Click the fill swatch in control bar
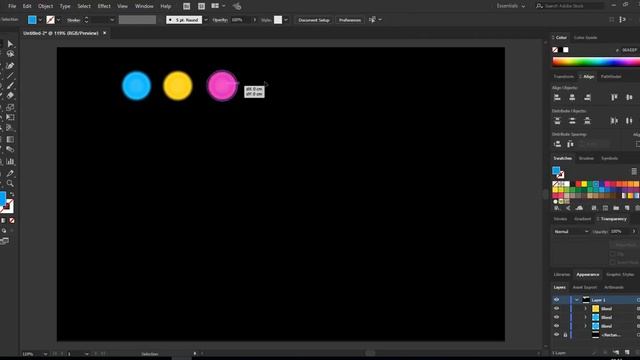The width and height of the screenshot is (640, 360). coord(32,20)
